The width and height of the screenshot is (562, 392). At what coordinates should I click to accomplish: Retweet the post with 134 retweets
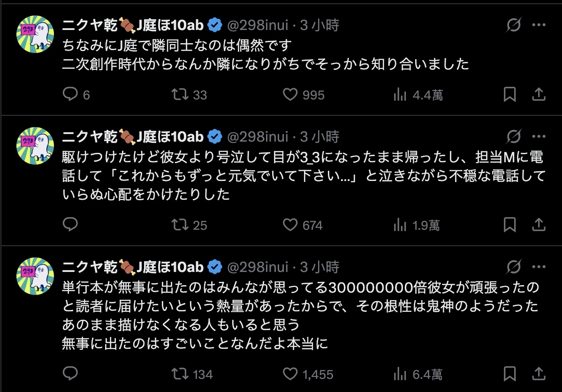point(178,374)
